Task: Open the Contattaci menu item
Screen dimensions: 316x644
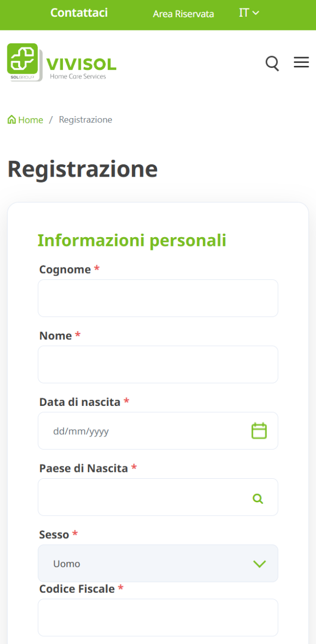Action: pos(79,13)
